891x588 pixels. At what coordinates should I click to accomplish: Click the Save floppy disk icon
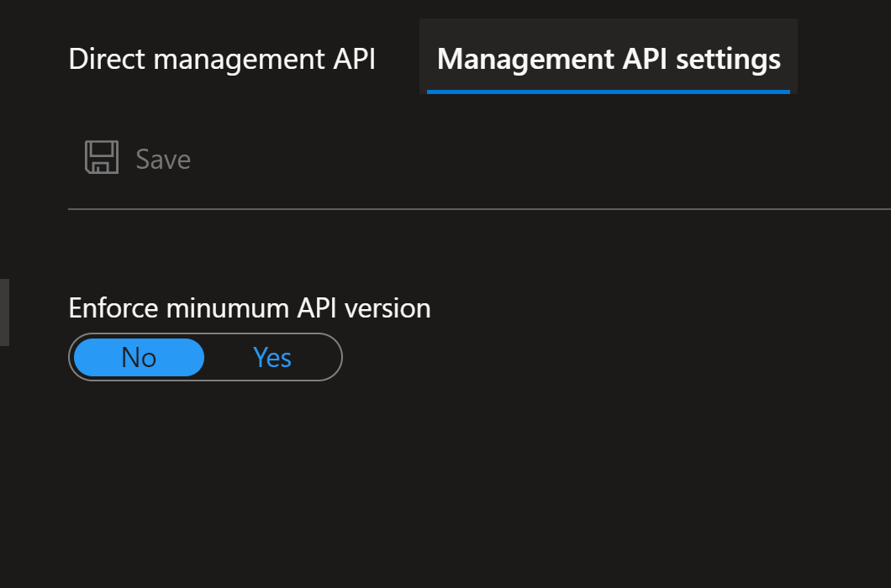point(102,158)
